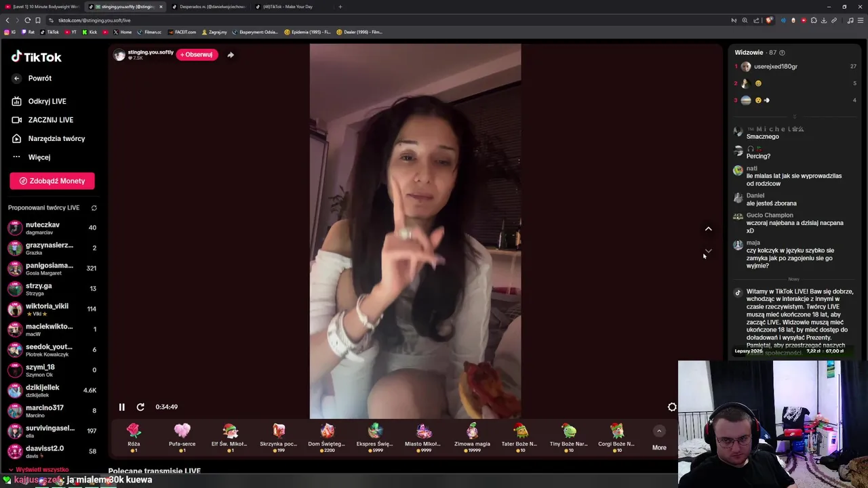Send Elf Św. Mikołaja gift
Viewport: 868px width, 488px height.
coord(230,438)
